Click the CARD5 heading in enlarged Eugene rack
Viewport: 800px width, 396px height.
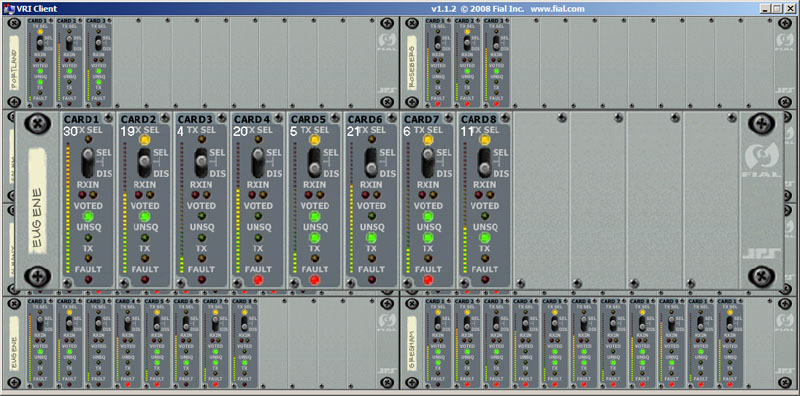[x=308, y=119]
